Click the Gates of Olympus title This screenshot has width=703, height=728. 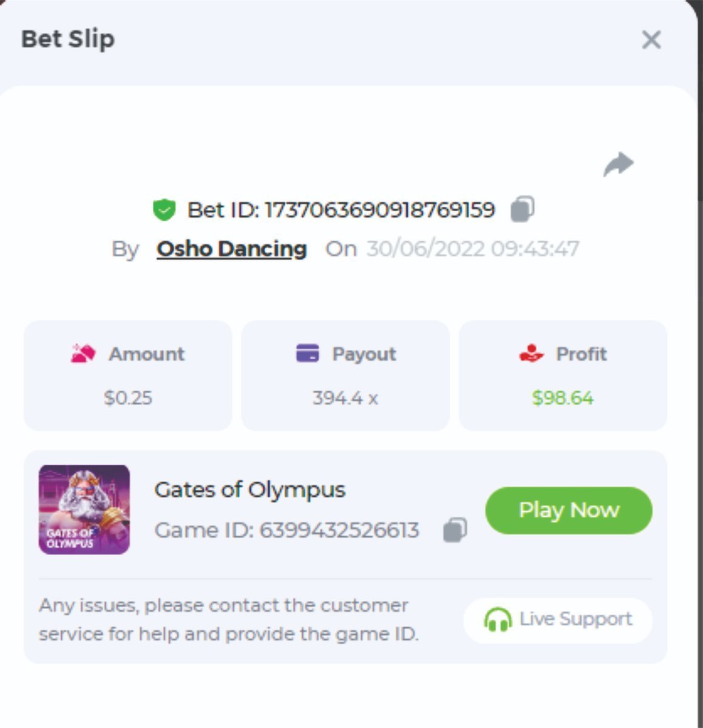pyautogui.click(x=250, y=490)
